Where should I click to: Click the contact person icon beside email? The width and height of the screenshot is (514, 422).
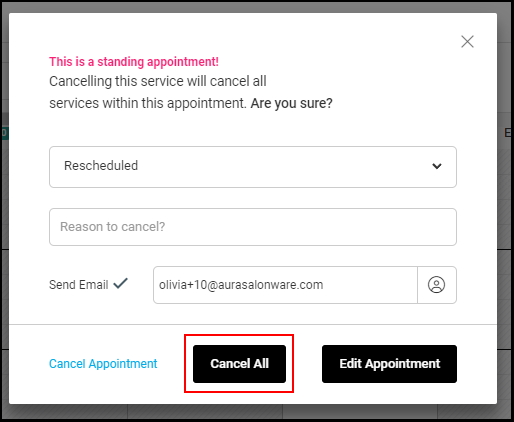click(436, 285)
